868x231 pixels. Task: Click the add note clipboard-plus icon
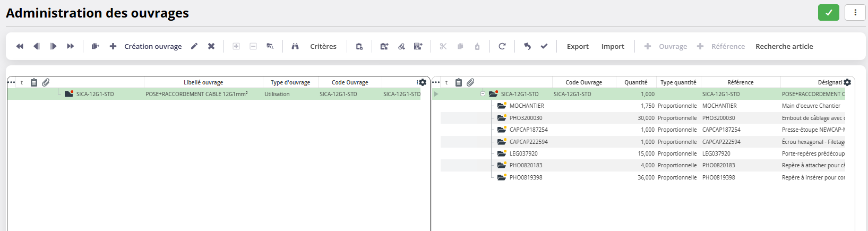click(384, 46)
